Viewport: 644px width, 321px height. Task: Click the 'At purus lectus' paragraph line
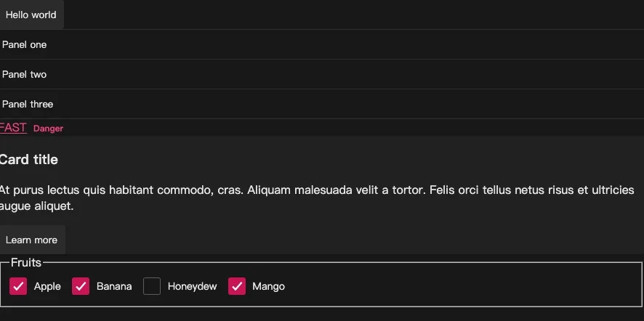point(317,190)
